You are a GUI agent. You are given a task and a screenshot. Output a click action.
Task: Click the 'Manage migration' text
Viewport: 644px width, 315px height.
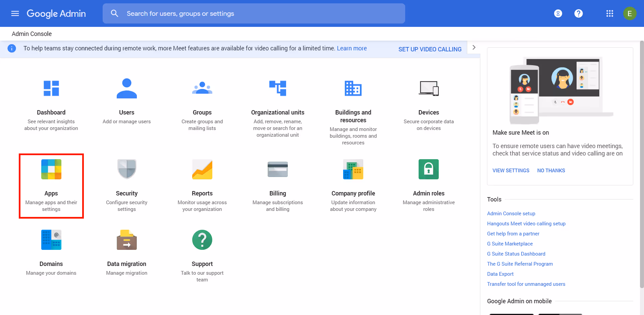click(x=127, y=273)
